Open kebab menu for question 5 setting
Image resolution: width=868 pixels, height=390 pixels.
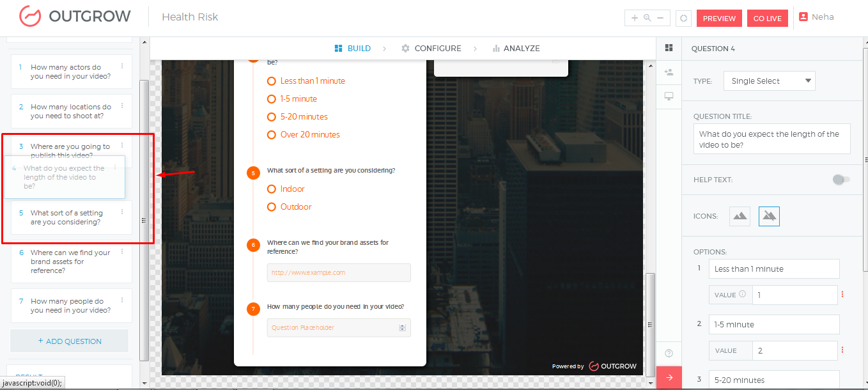pos(122,212)
